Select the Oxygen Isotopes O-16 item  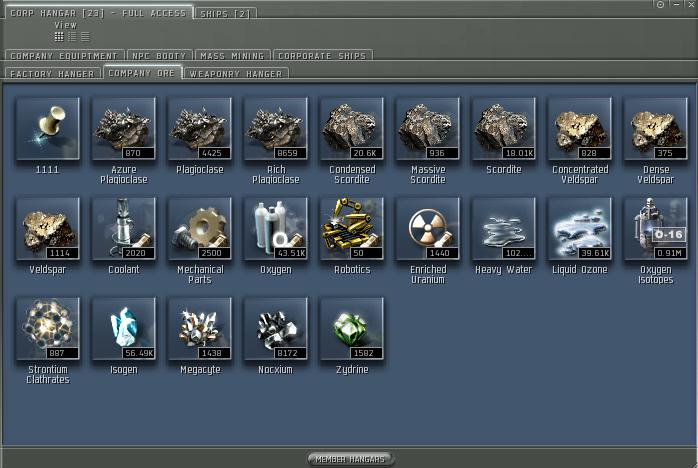(x=656, y=229)
